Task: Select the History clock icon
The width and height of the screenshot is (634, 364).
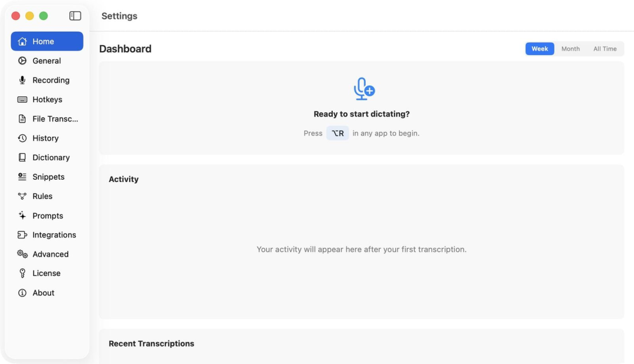Action: (22, 139)
